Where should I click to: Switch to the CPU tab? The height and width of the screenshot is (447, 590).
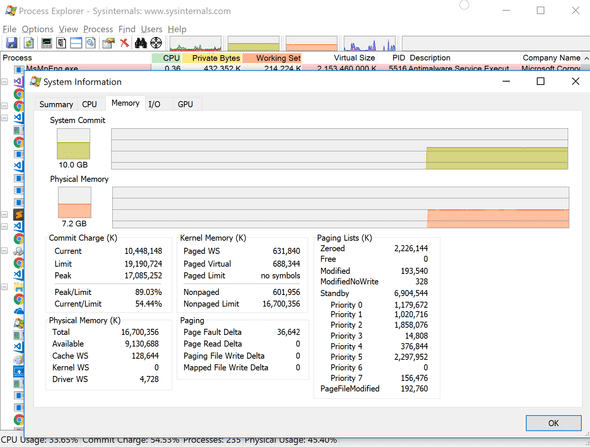89,104
